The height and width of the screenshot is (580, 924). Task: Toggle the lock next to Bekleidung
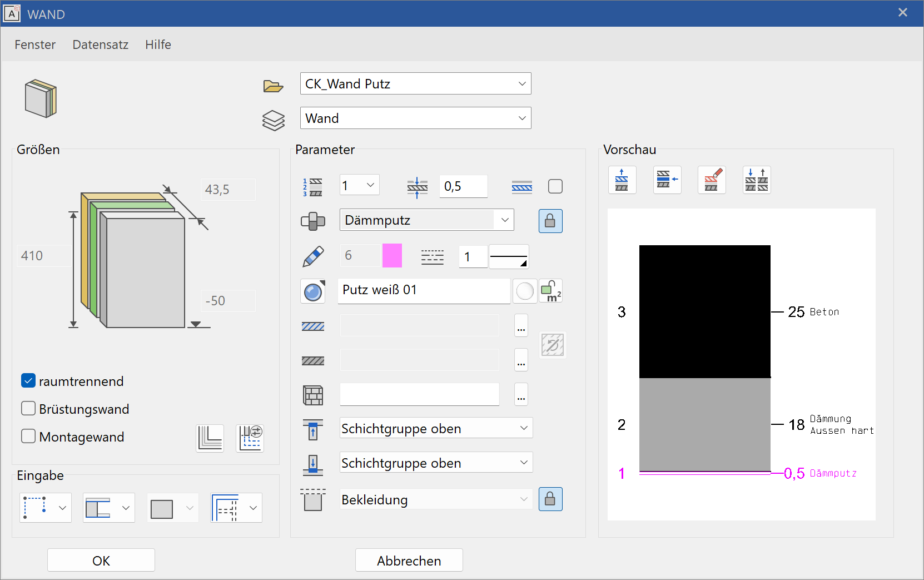coord(550,499)
